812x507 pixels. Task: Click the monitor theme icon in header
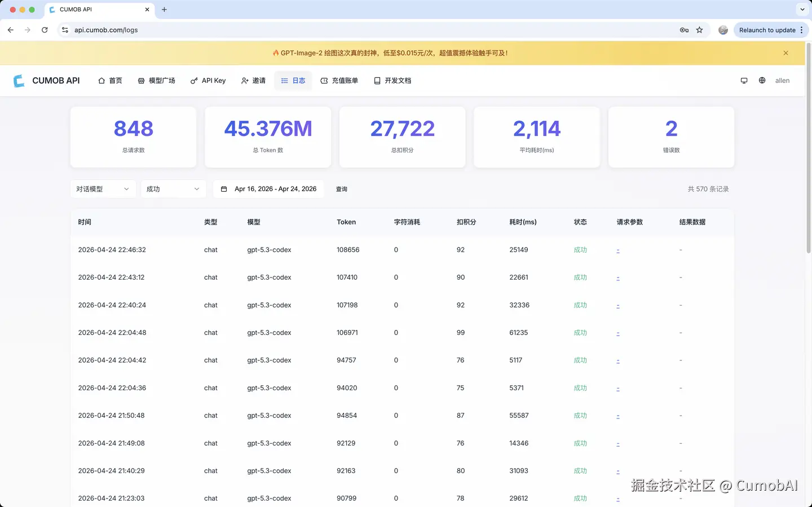744,81
